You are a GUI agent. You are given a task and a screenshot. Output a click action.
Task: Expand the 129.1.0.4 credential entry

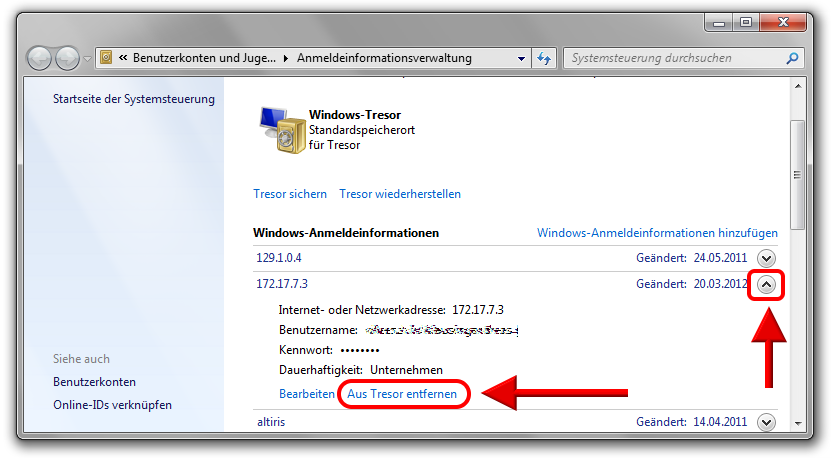tap(767, 257)
